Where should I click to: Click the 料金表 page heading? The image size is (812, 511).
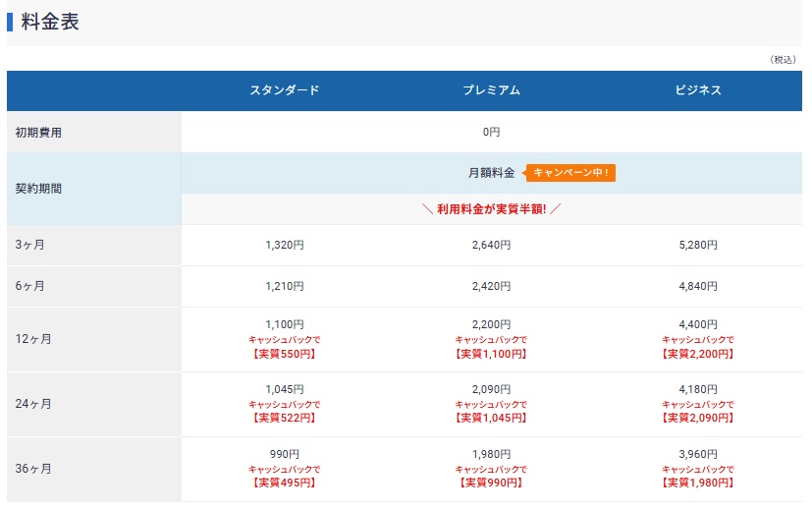(50, 22)
